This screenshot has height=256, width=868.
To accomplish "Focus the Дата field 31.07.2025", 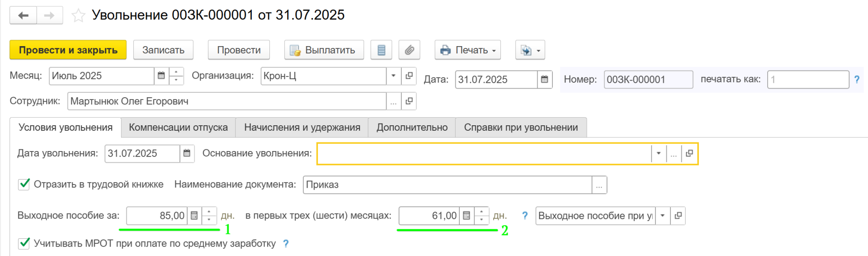I will (x=496, y=80).
